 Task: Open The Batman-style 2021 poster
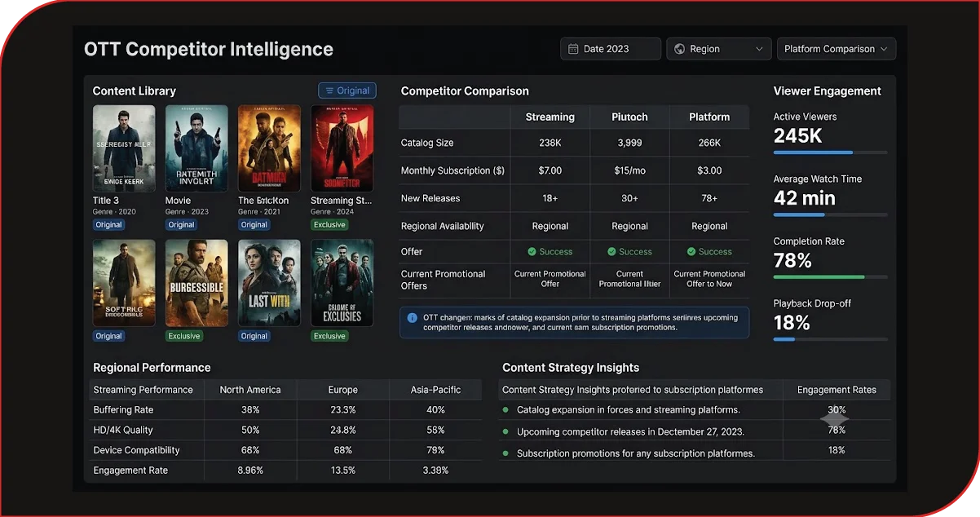tap(269, 148)
